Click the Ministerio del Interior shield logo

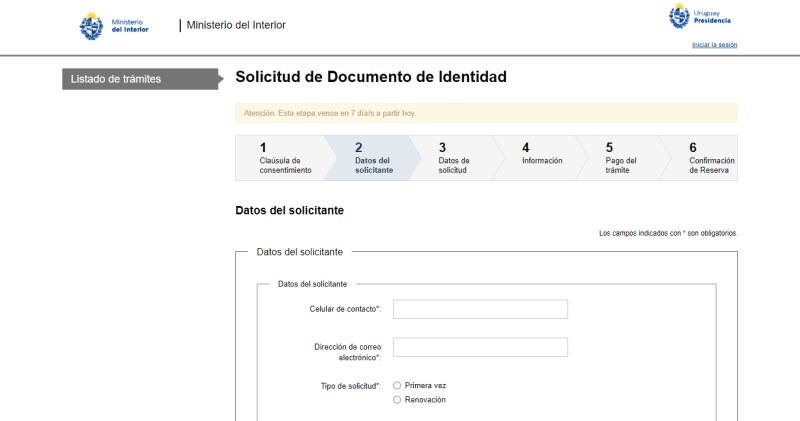click(x=91, y=25)
